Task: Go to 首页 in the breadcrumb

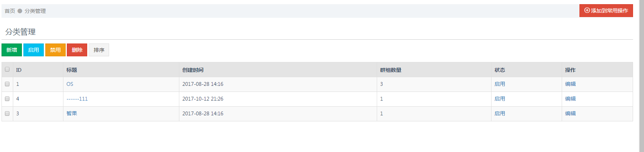Action: tap(10, 11)
